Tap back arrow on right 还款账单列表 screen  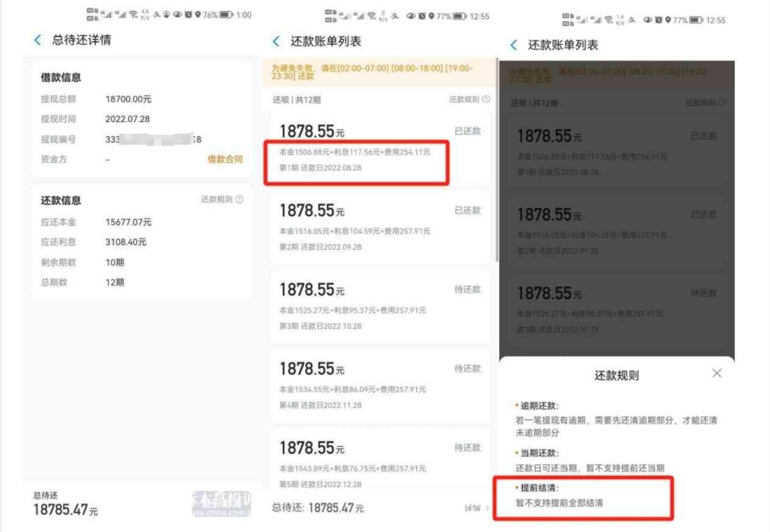tap(514, 45)
